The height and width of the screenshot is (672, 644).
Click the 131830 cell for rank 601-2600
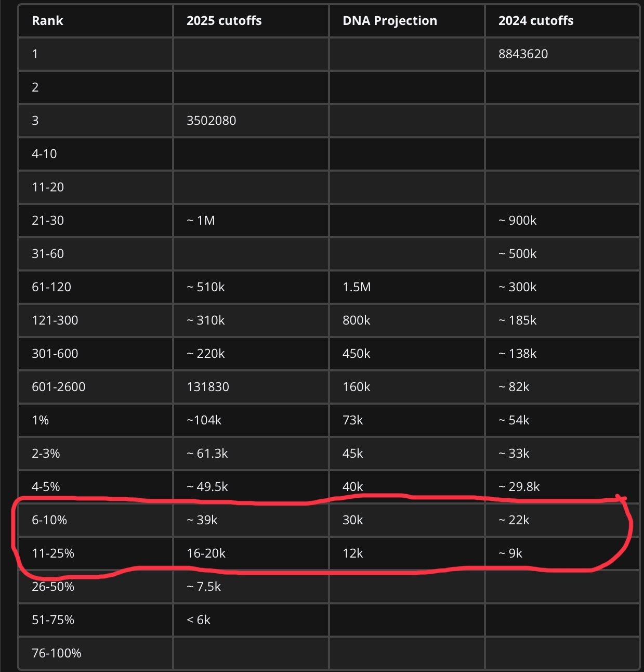251,387
